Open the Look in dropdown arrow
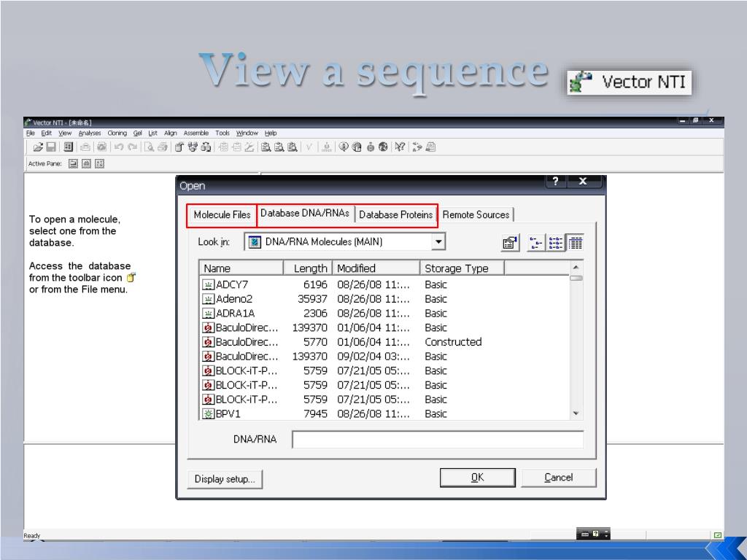 [x=438, y=242]
